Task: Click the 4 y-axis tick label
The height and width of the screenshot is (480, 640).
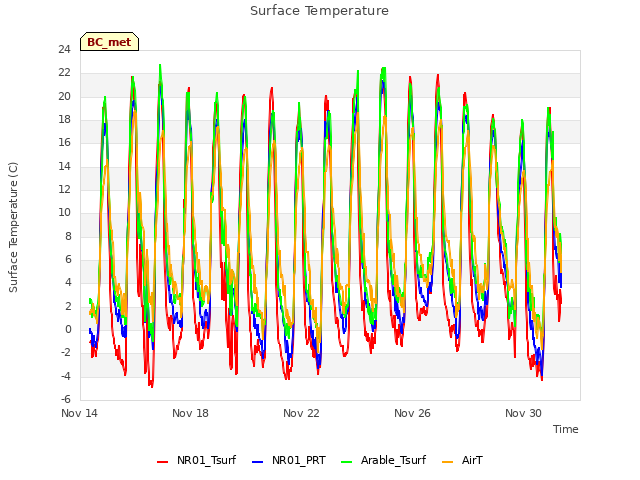Action: 68,282
